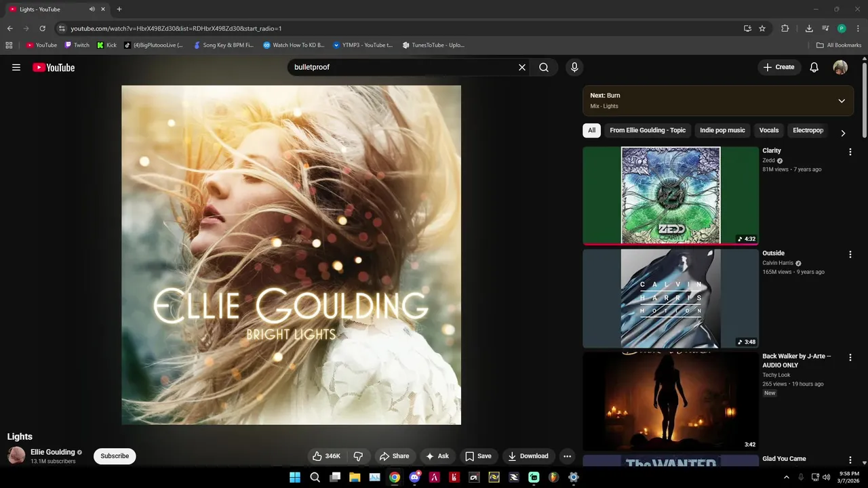868x488 pixels.
Task: Show hidden system tray icons
Action: tap(787, 477)
